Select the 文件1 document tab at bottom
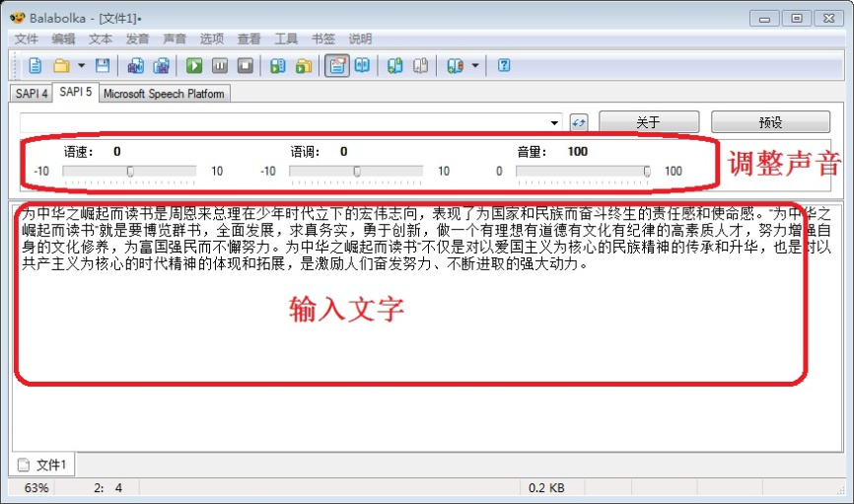Screen dimensions: 854x504 click(42, 465)
